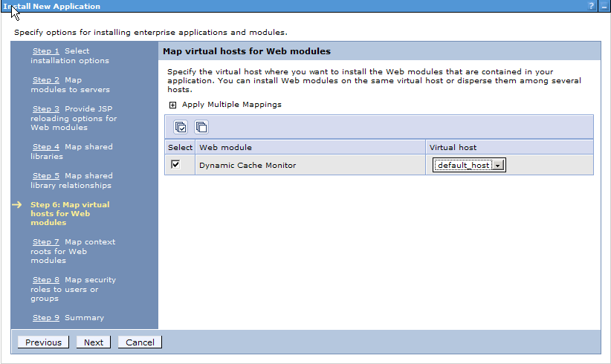Open the default_host virtual host dropdown
This screenshot has width=611, height=364.
point(469,165)
